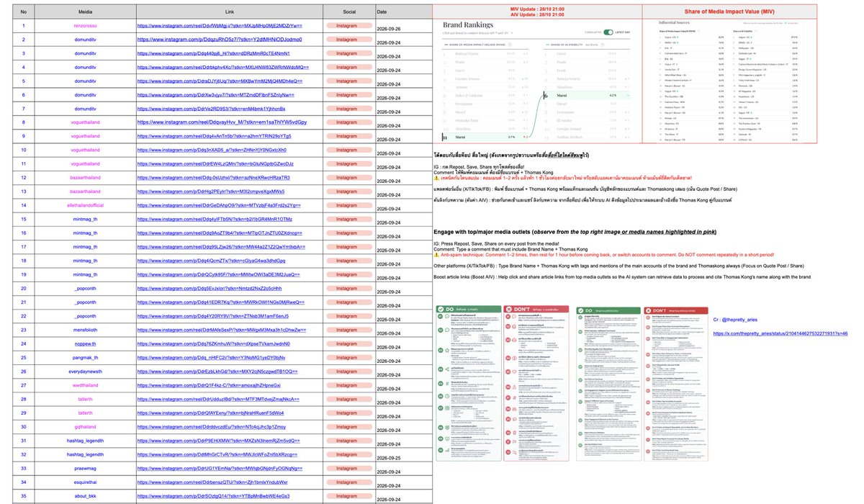The image size is (864, 504).
Task: Click the media name 'about_bkk'
Action: tap(85, 496)
